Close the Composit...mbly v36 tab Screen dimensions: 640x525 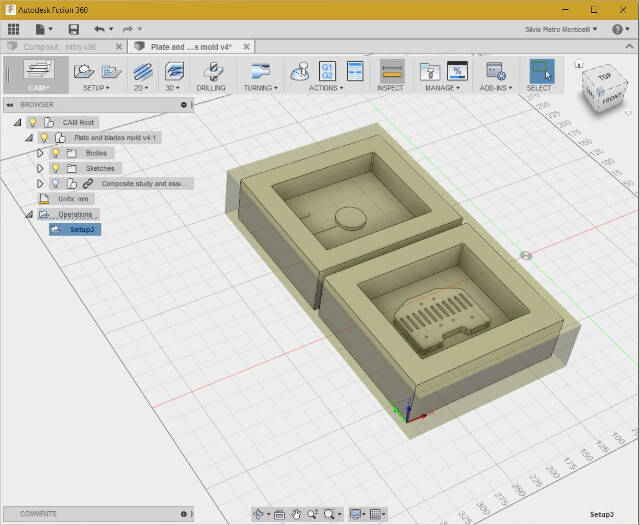[119, 47]
